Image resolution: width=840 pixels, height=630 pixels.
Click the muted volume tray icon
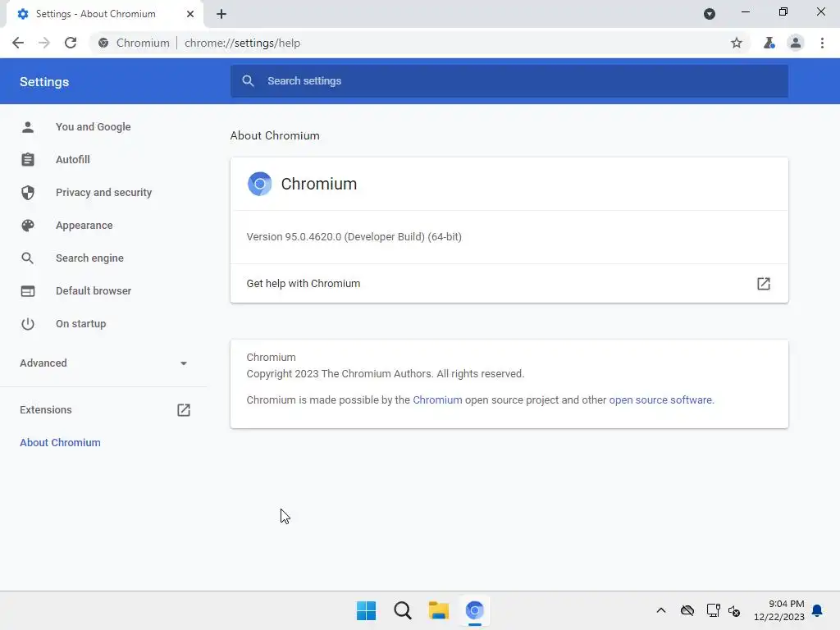click(x=734, y=610)
